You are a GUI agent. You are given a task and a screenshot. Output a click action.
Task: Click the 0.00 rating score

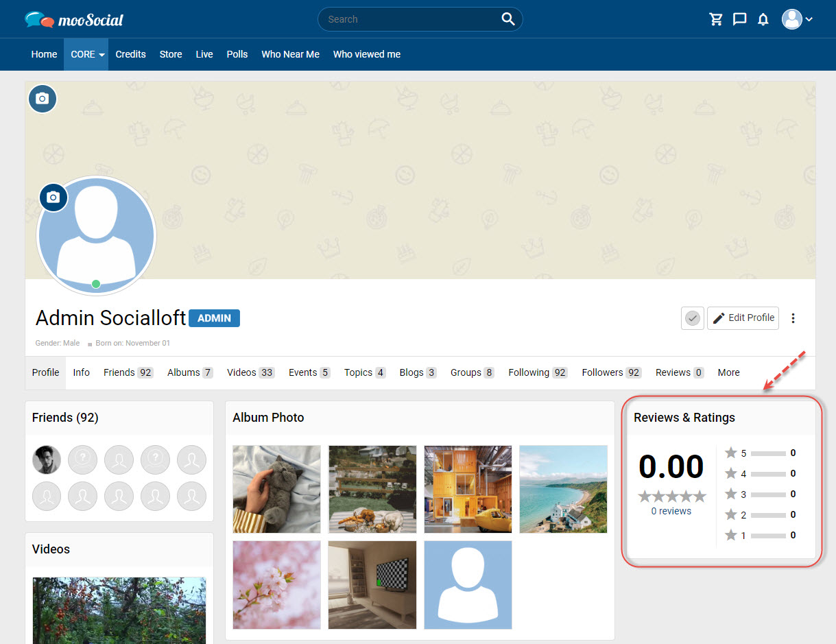click(x=671, y=467)
